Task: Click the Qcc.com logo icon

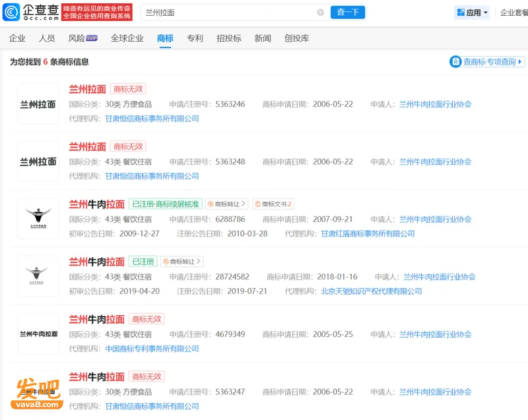Action: [x=11, y=12]
